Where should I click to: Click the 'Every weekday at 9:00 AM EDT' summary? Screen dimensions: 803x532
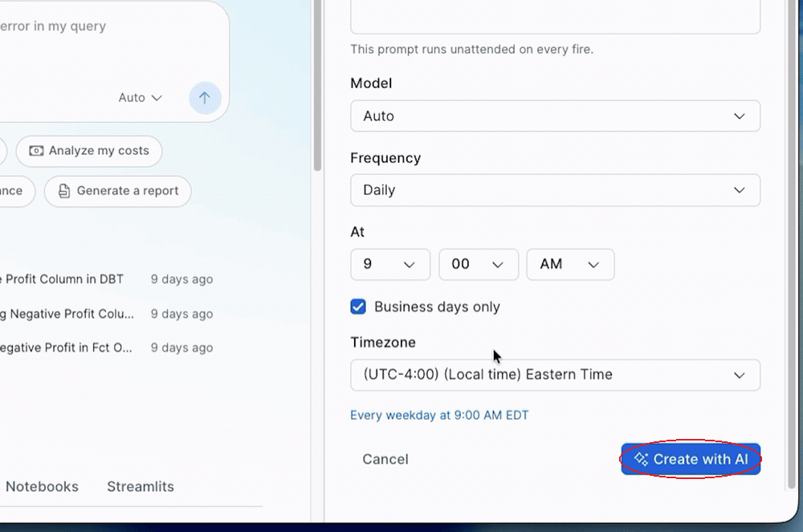pyautogui.click(x=439, y=416)
